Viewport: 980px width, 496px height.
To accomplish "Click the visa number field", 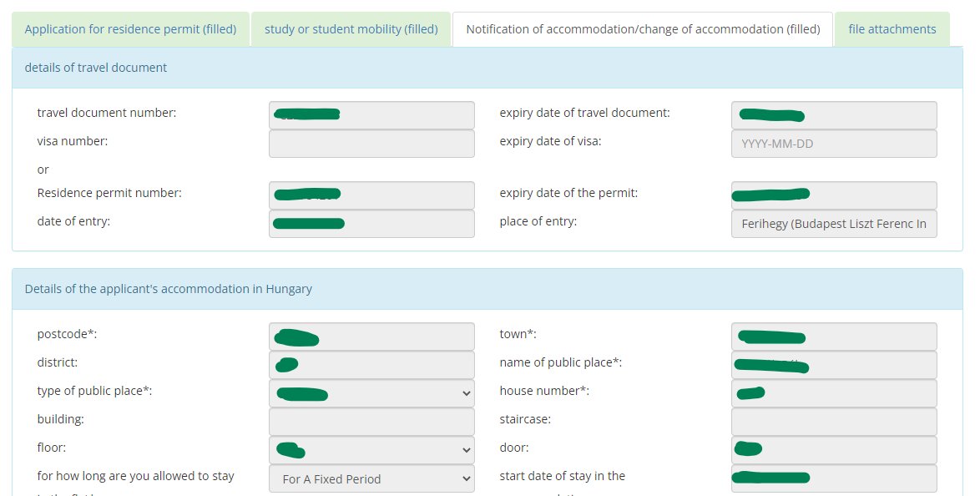I will pos(371,144).
